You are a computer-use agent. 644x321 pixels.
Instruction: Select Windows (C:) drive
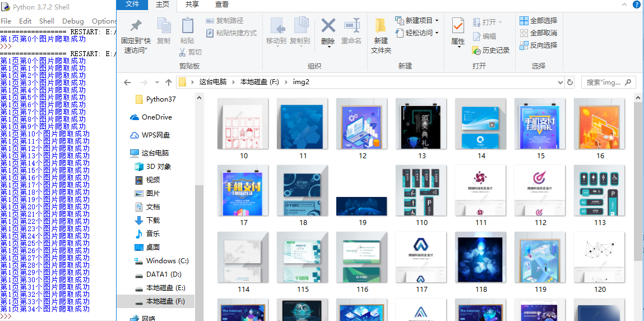click(x=161, y=260)
